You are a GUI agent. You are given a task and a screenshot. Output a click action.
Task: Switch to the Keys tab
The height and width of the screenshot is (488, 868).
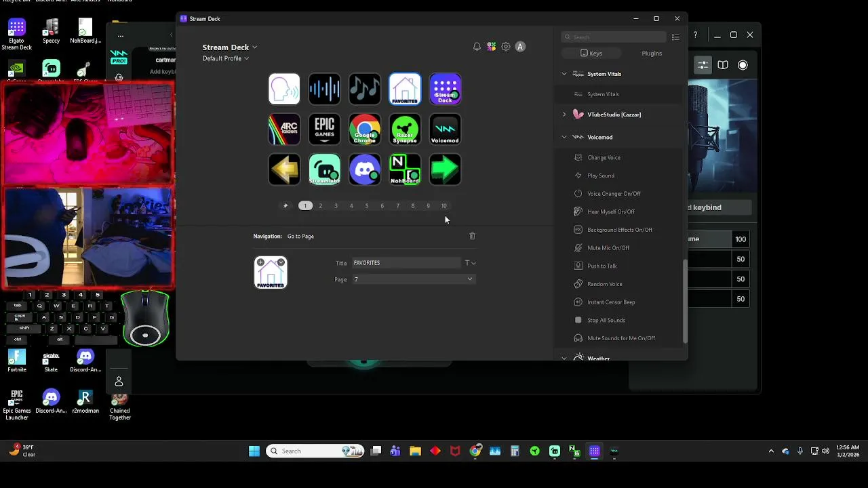coord(591,53)
